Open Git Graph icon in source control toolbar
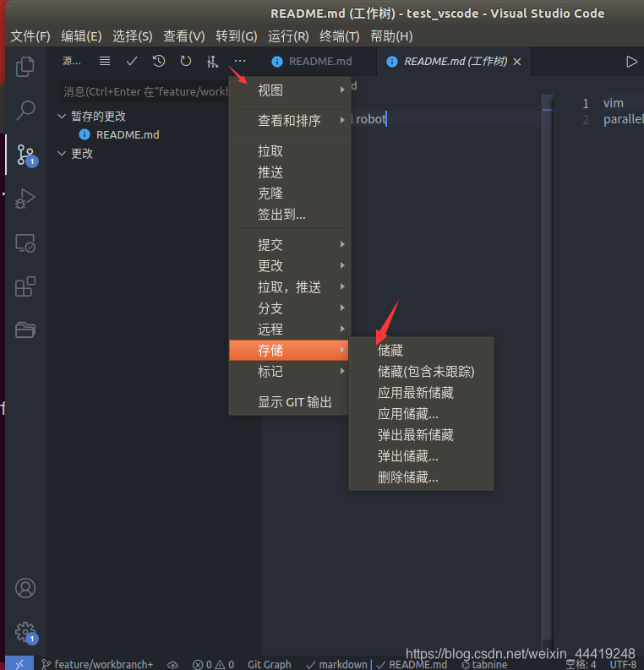 pyautogui.click(x=212, y=62)
